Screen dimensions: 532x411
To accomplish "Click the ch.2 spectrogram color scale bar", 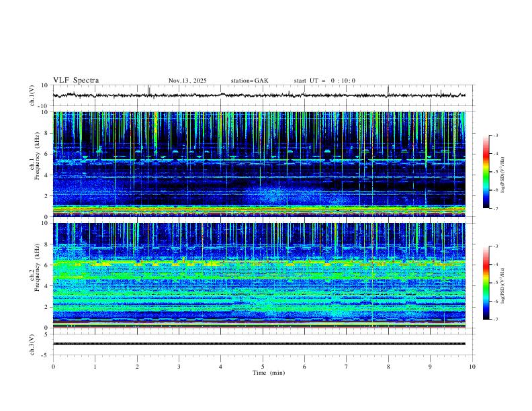I will tap(486, 283).
